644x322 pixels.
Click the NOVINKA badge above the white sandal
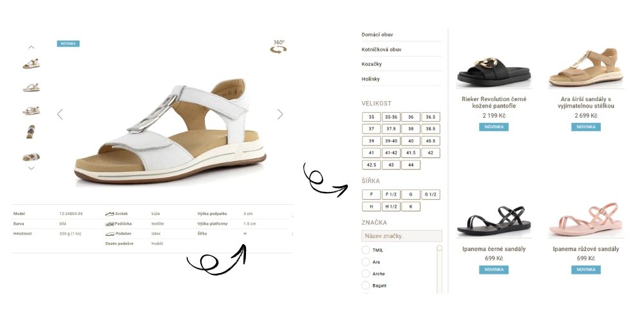pos(68,44)
